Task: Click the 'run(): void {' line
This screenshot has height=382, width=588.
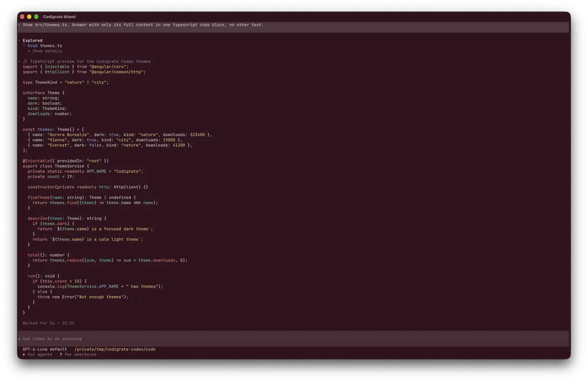Action: [44, 276]
